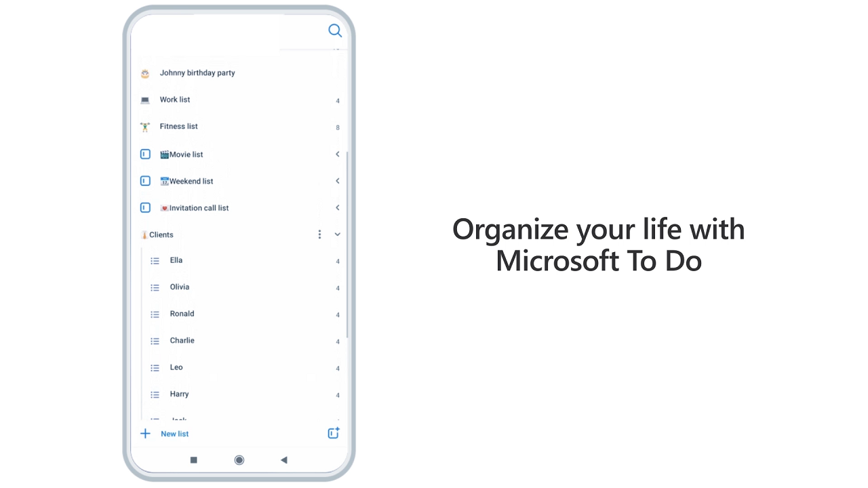Image resolution: width=868 pixels, height=488 pixels.
Task: Tap the plus icon beside New list
Action: tap(145, 433)
